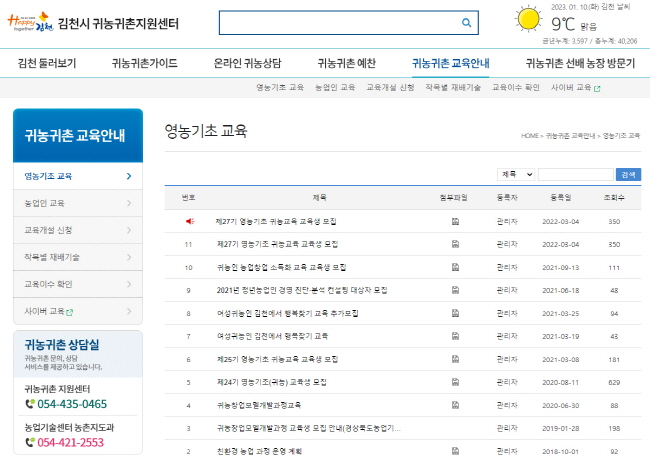Open attachment icon for post number 10
The width and height of the screenshot is (650, 462).
point(455,267)
